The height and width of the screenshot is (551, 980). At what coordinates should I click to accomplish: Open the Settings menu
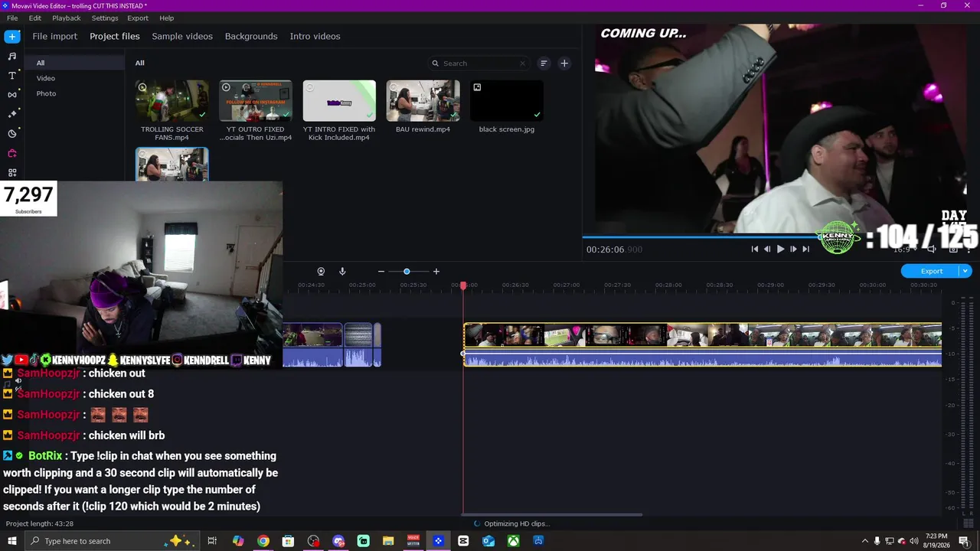pos(105,18)
